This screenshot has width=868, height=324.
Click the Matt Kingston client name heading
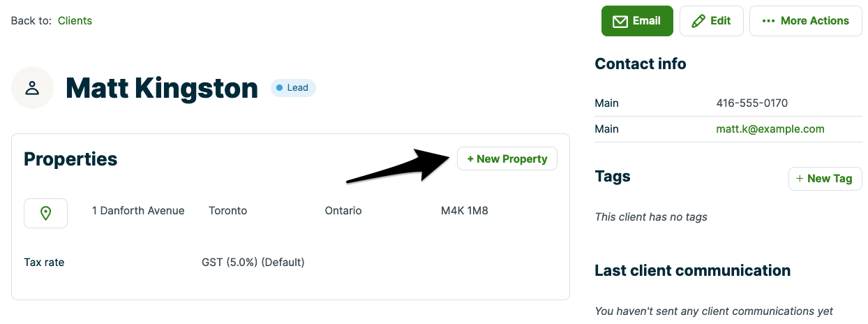click(162, 89)
